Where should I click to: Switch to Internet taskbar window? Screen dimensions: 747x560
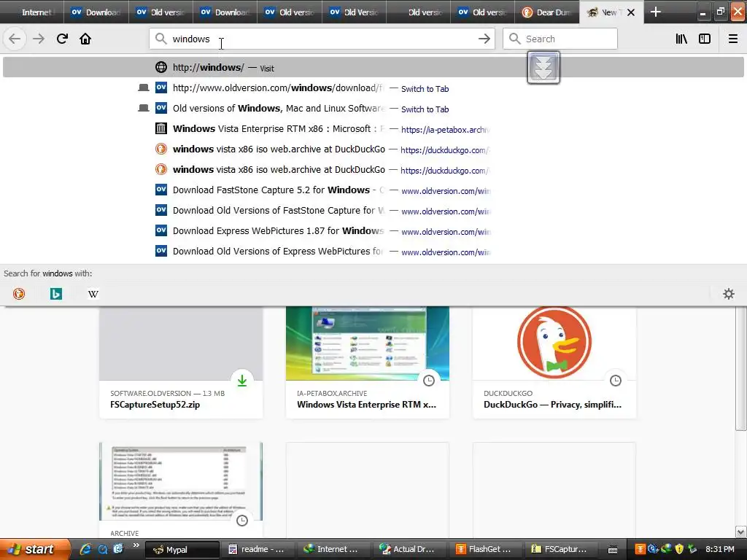336,550
